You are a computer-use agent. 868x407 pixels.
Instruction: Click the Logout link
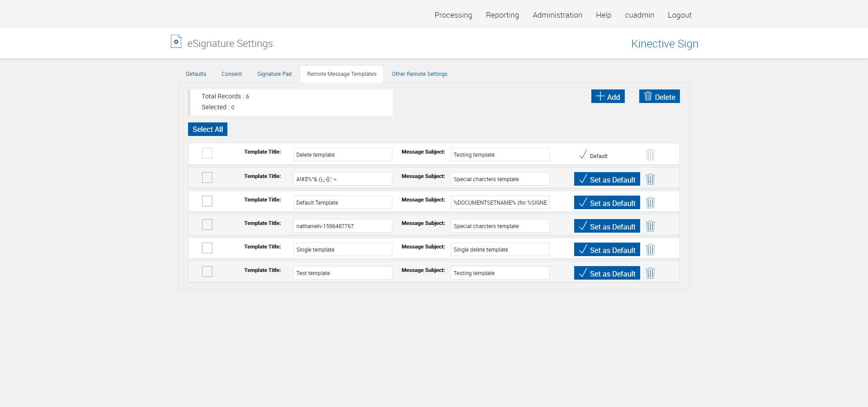coord(679,15)
